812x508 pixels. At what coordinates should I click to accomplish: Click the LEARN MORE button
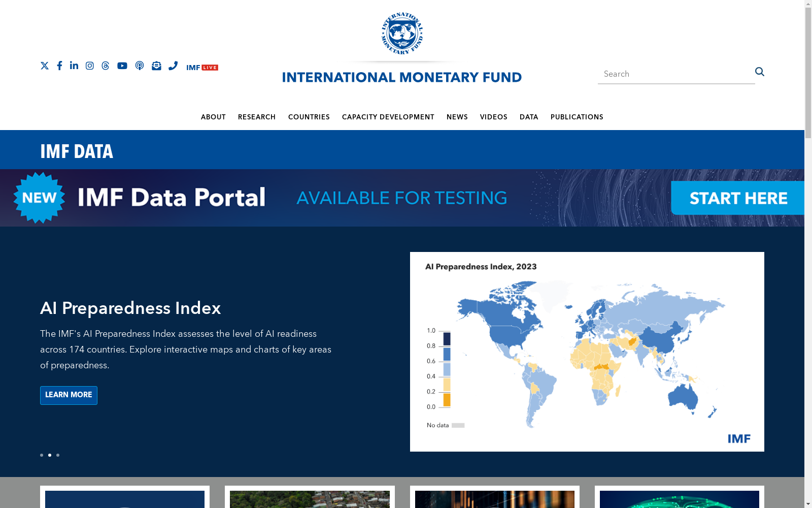pos(69,395)
